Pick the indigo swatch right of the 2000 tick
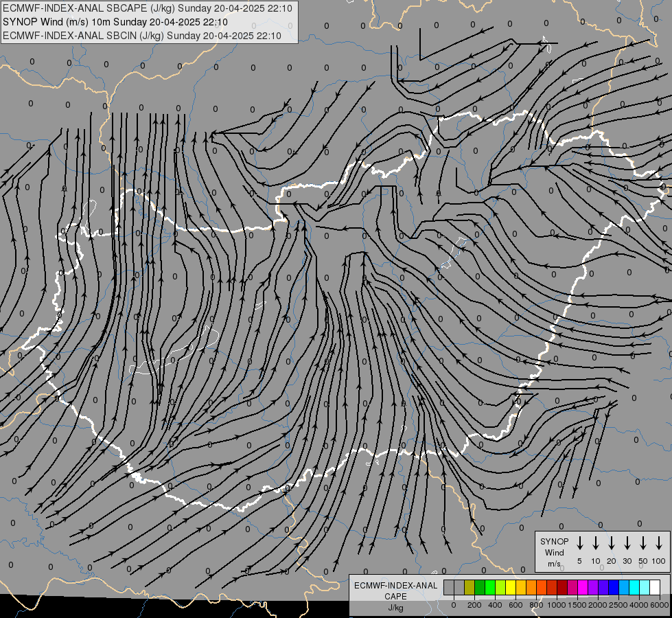672x618 pixels. pos(603,587)
